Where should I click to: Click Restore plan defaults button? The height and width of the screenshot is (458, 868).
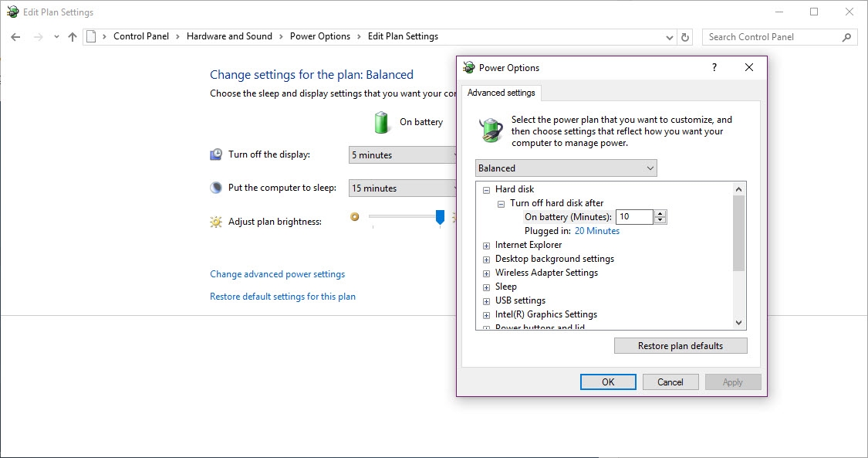coord(681,345)
